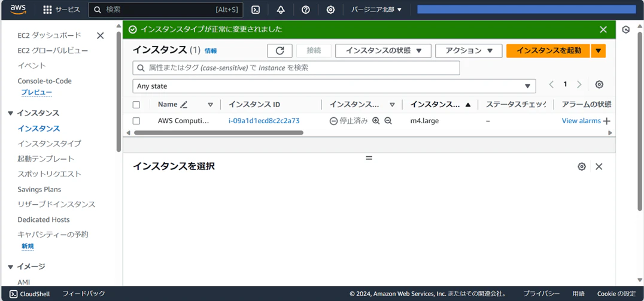Open the アクション dropdown
Viewport: 644px width, 301px height.
tap(469, 51)
